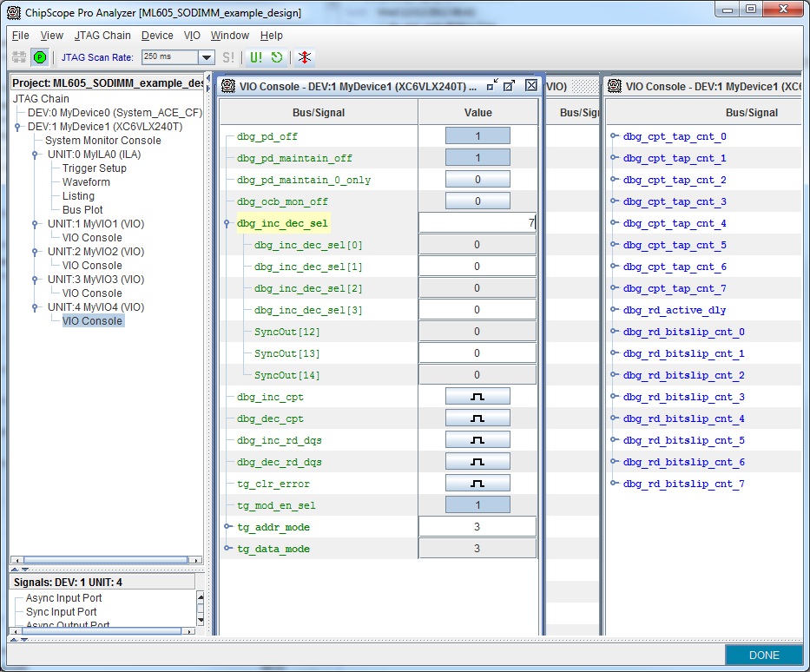The image size is (810, 672).
Task: Toggle the tg_mod_en_sel value button
Action: [477, 505]
